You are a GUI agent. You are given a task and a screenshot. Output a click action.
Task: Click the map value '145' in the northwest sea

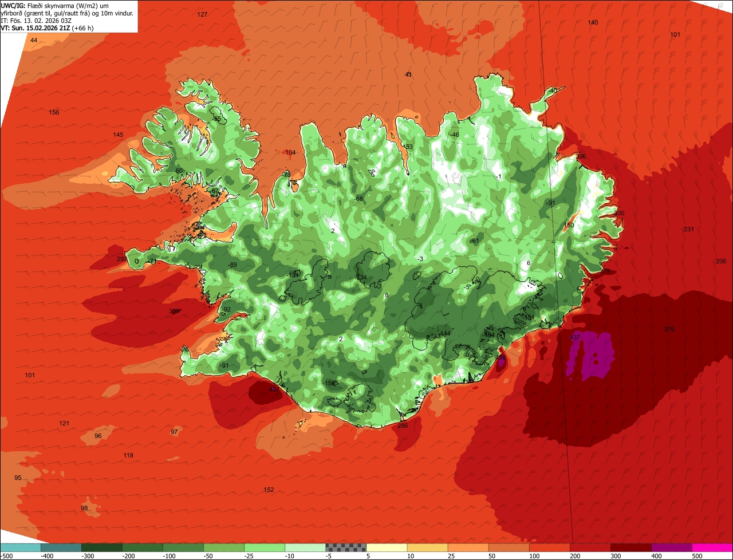tap(118, 135)
